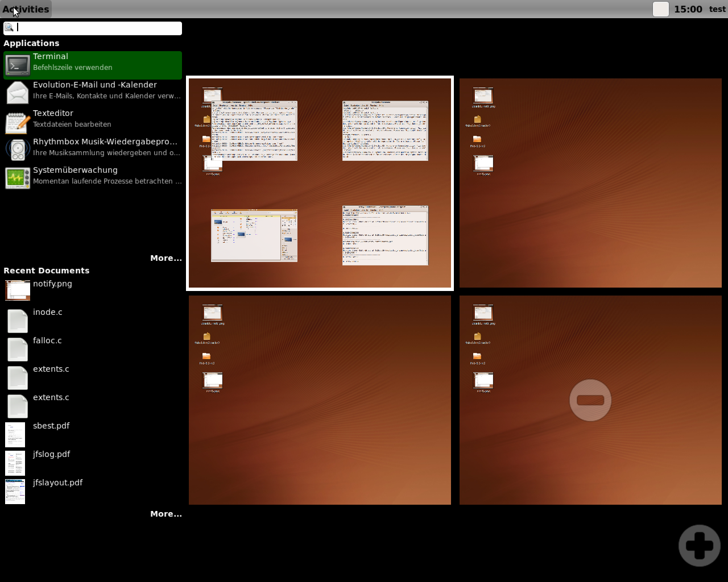Click the 15:00 clock in the top panel
The width and height of the screenshot is (728, 582).
(688, 9)
